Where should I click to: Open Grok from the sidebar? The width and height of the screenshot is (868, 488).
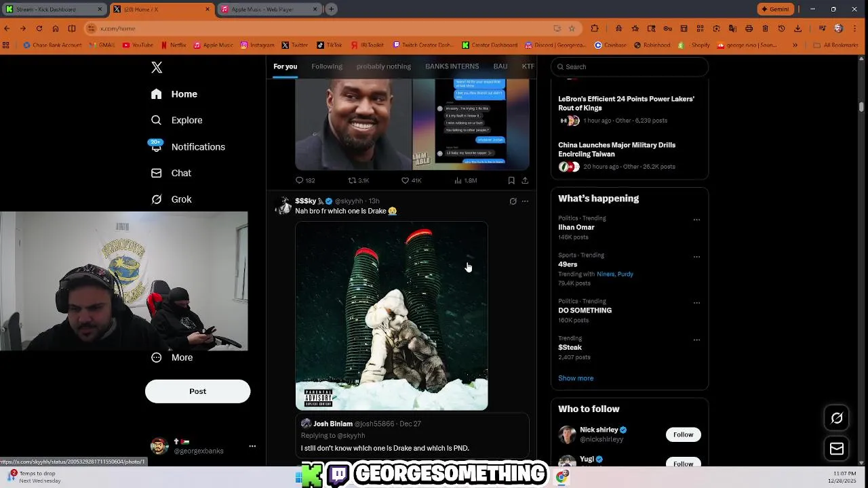(x=172, y=199)
